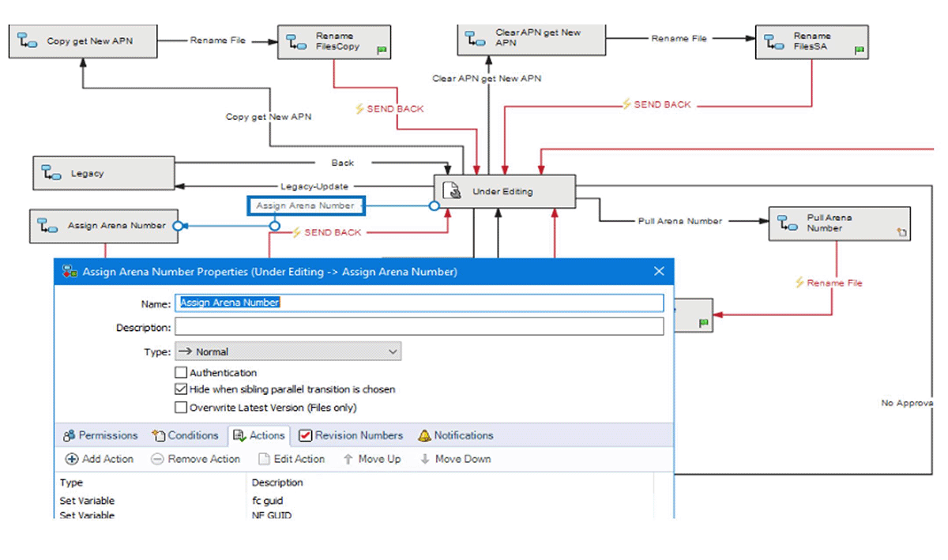
Task: Click the document icon in Under Editing state
Action: (453, 190)
